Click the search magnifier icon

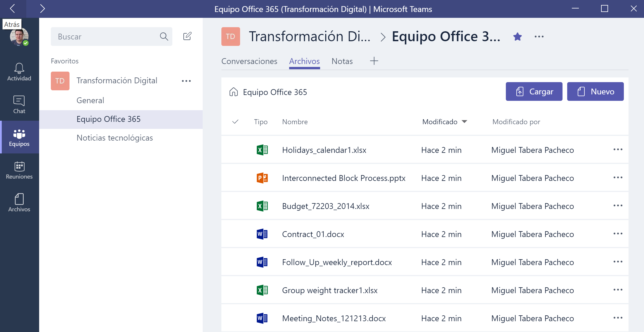pos(164,36)
